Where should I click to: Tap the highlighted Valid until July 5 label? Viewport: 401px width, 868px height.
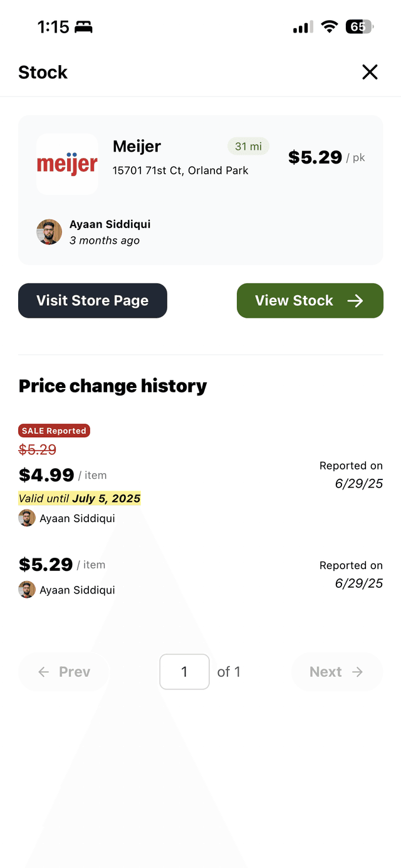pos(80,498)
